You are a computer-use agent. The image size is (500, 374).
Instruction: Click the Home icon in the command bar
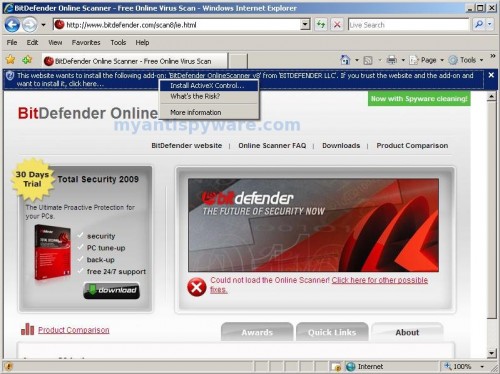pyautogui.click(x=345, y=60)
